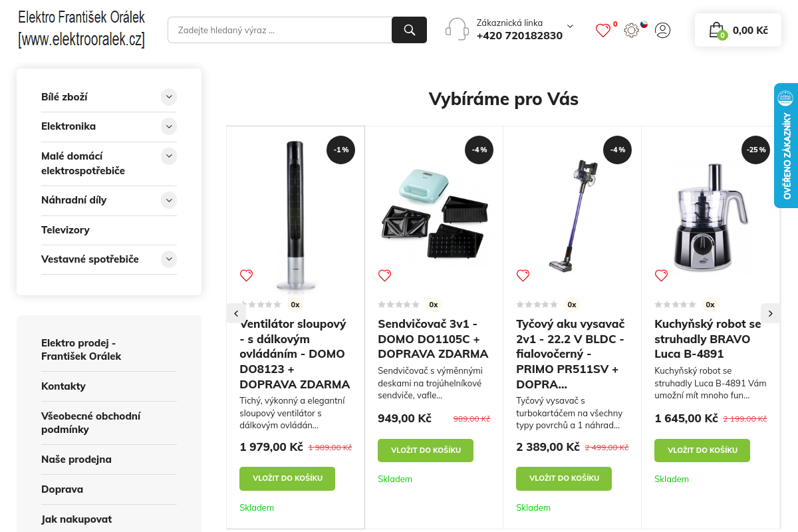The height and width of the screenshot is (532, 798).
Task: Open the Televizory category
Action: coord(65,230)
